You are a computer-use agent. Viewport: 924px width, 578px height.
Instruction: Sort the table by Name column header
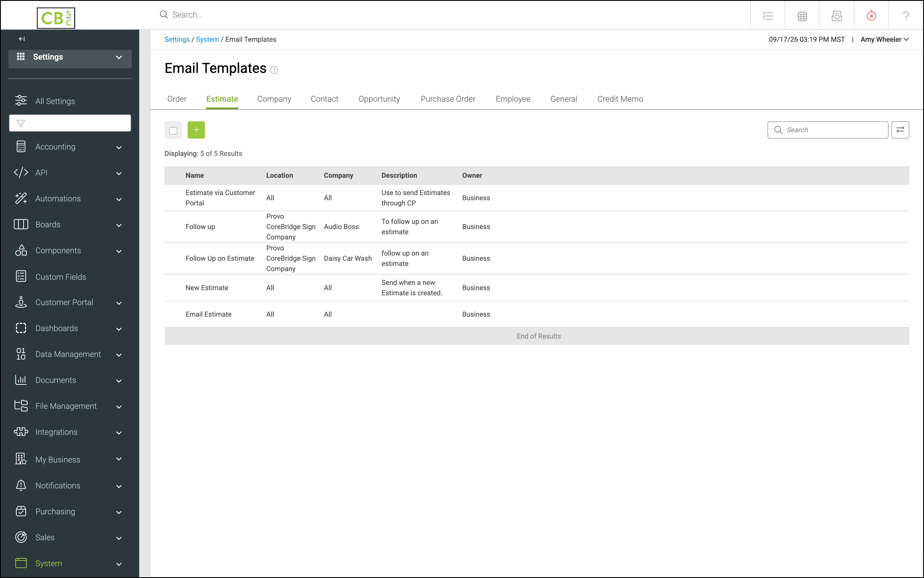[195, 175]
